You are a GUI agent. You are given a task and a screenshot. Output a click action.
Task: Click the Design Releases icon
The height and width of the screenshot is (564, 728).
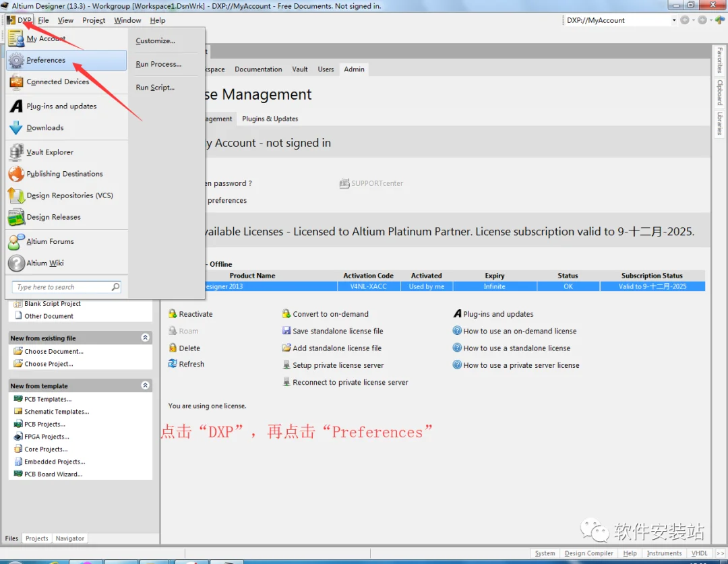pos(16,217)
